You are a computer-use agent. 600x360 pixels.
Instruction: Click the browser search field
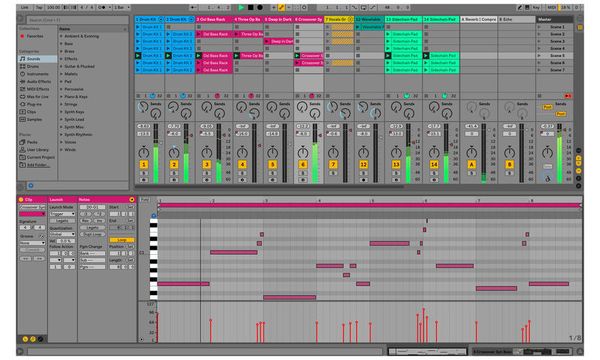(x=78, y=20)
